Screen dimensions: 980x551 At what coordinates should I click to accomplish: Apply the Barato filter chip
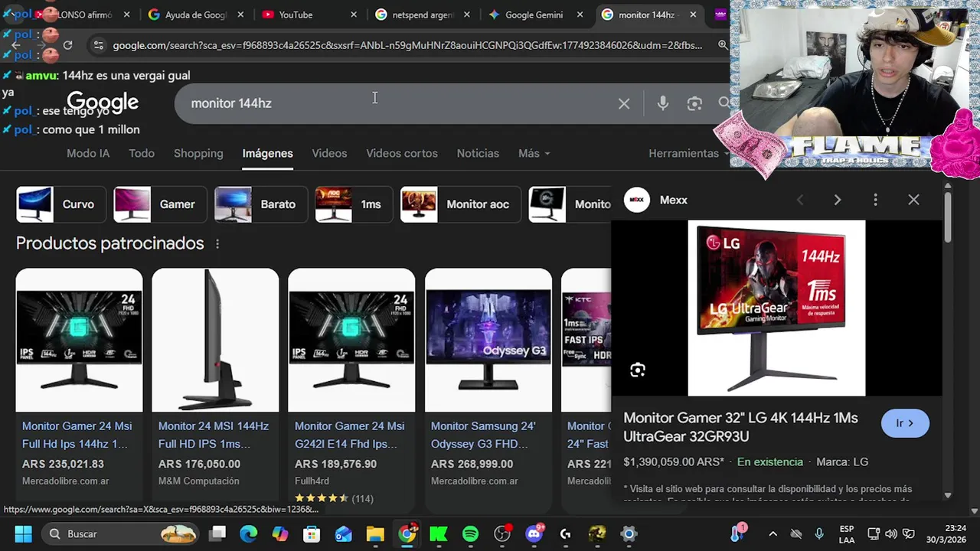[x=260, y=204]
